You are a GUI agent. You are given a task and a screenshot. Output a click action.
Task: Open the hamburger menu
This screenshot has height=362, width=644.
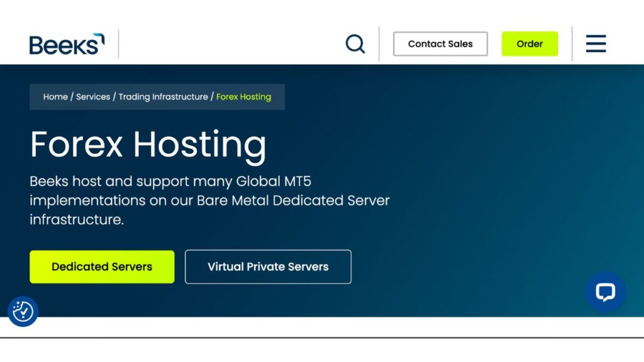click(x=596, y=44)
